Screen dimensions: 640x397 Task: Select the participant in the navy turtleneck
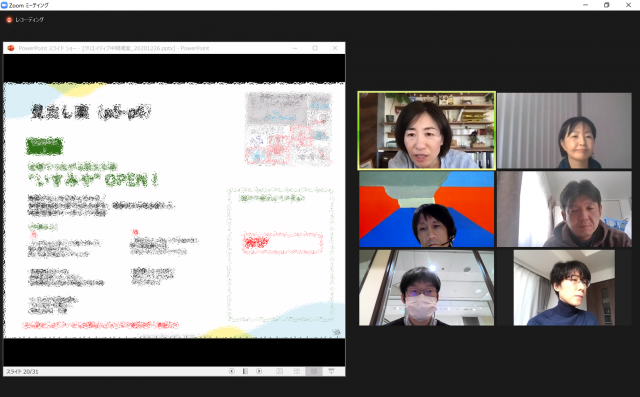(x=564, y=288)
